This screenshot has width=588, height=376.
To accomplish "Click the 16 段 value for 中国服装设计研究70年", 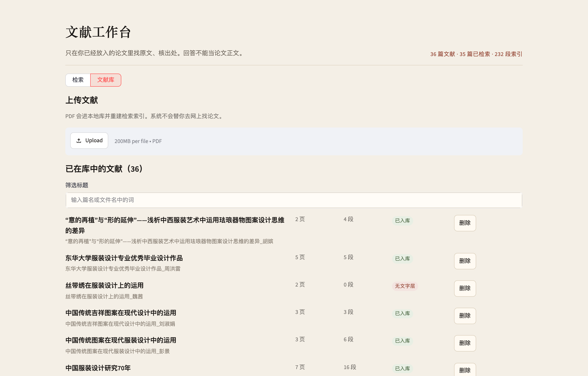I will point(350,367).
